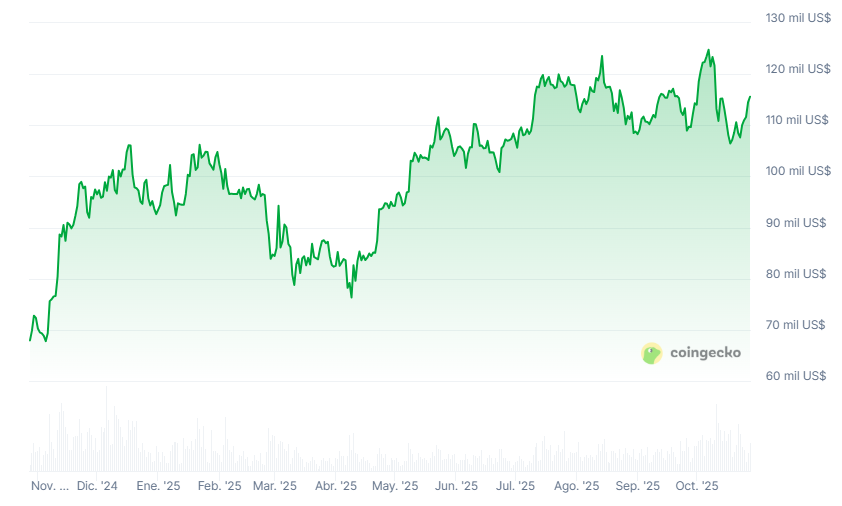Select the 120 mil US$ axis label
This screenshot has width=842, height=506.
point(797,69)
